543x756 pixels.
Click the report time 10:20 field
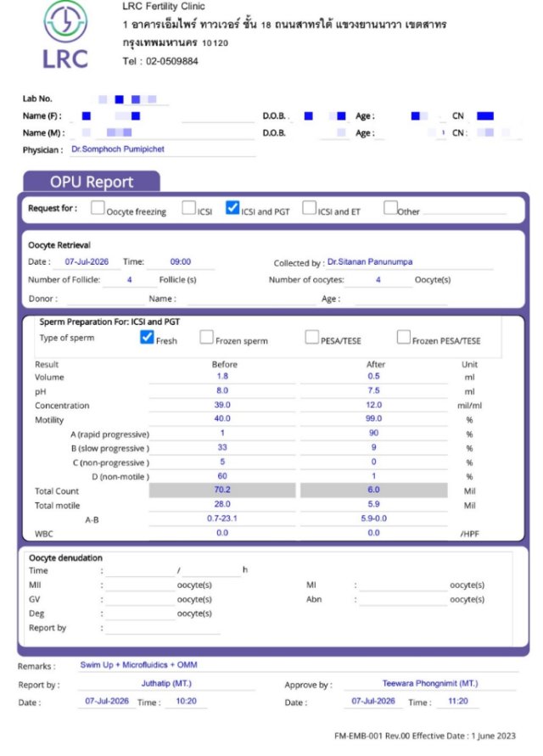(186, 702)
